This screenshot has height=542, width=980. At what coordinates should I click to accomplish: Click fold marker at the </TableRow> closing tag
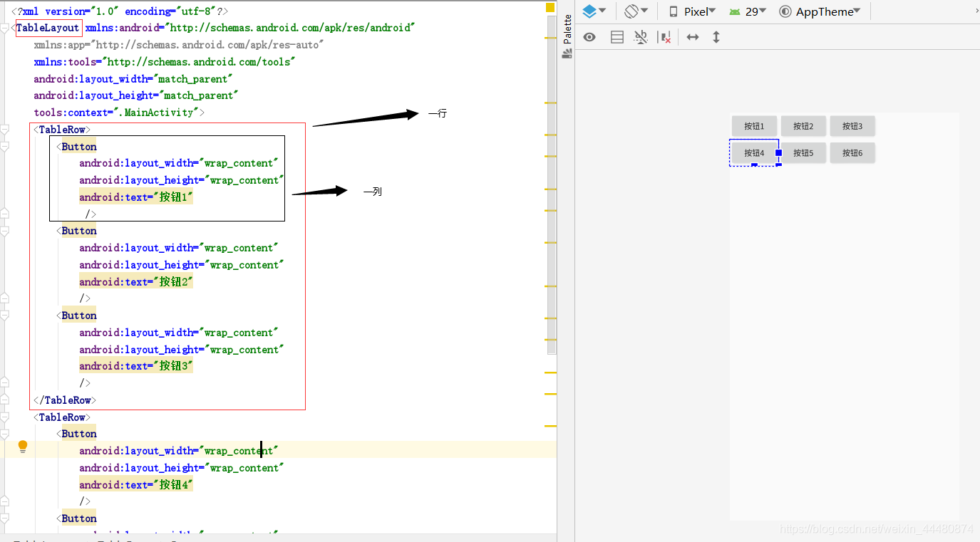[4, 400]
